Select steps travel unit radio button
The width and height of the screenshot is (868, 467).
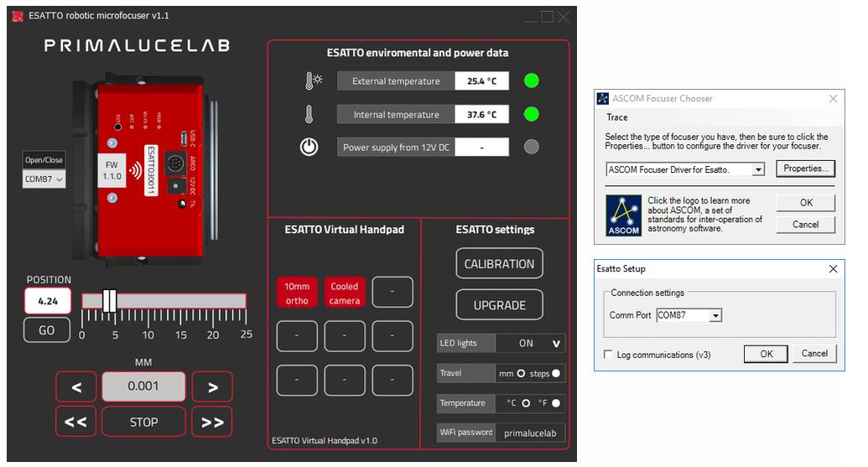pos(556,373)
